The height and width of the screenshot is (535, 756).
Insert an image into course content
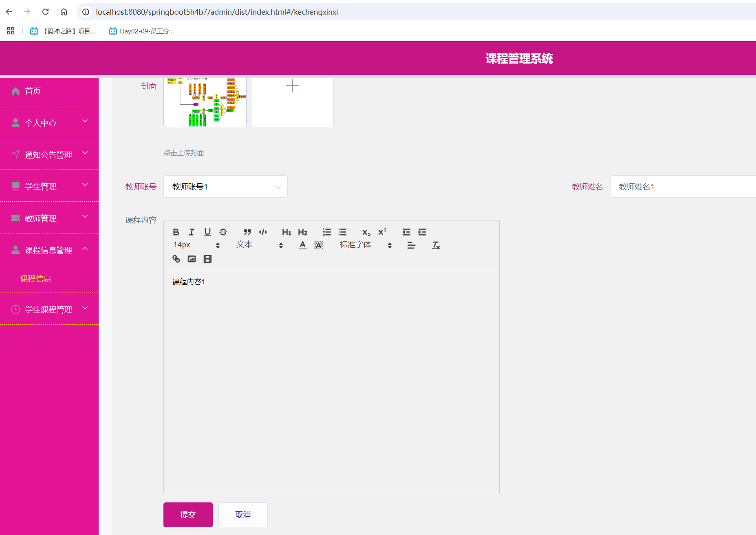click(192, 259)
